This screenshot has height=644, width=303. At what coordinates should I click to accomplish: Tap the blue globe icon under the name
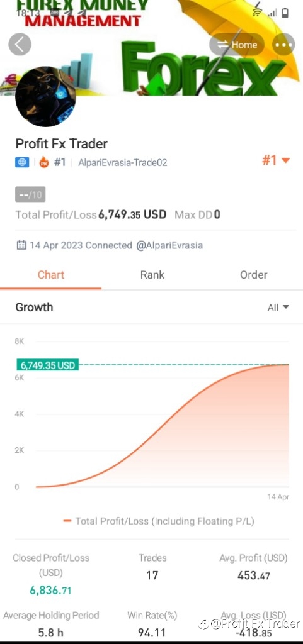(x=22, y=162)
